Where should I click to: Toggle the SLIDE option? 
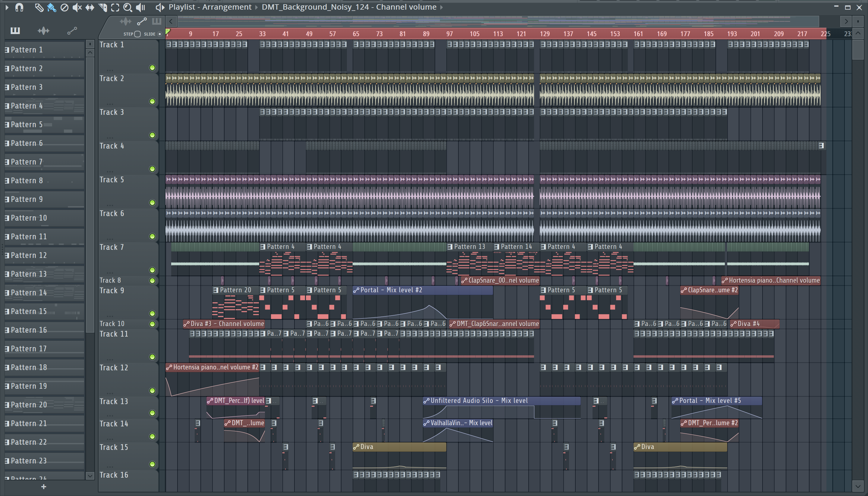point(159,34)
